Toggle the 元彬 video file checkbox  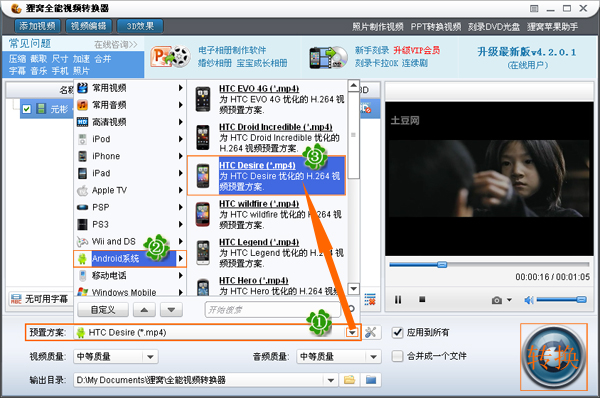(x=26, y=109)
